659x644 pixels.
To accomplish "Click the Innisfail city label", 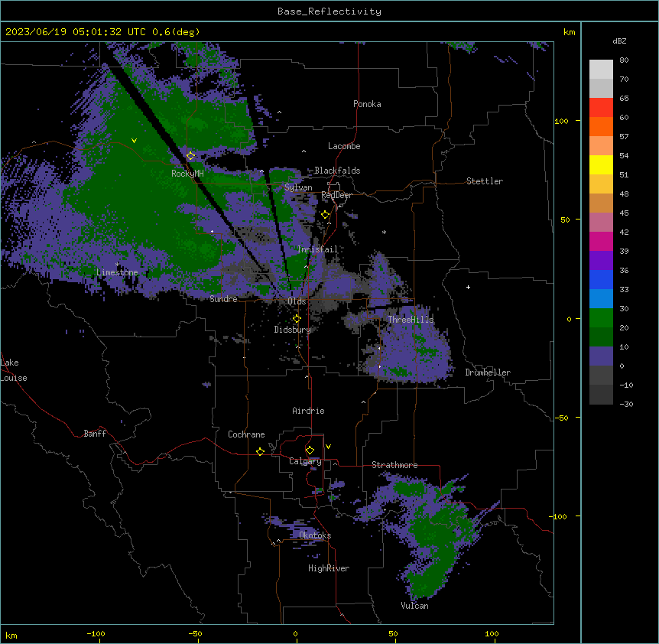I will (x=318, y=249).
